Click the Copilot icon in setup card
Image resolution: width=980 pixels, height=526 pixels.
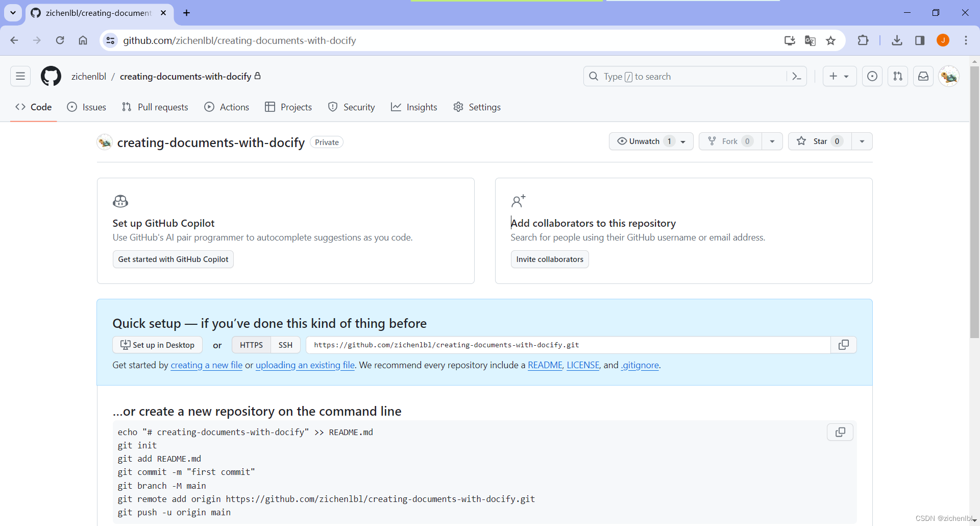120,201
